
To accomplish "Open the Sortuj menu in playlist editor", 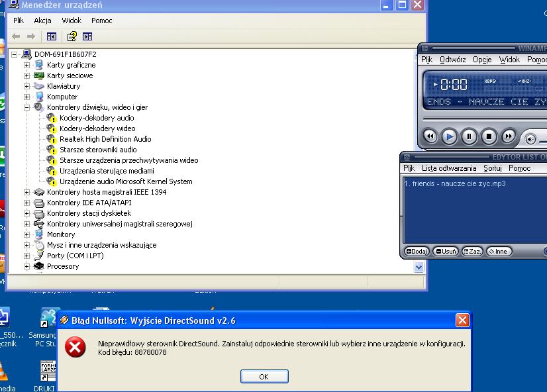I will tap(493, 168).
